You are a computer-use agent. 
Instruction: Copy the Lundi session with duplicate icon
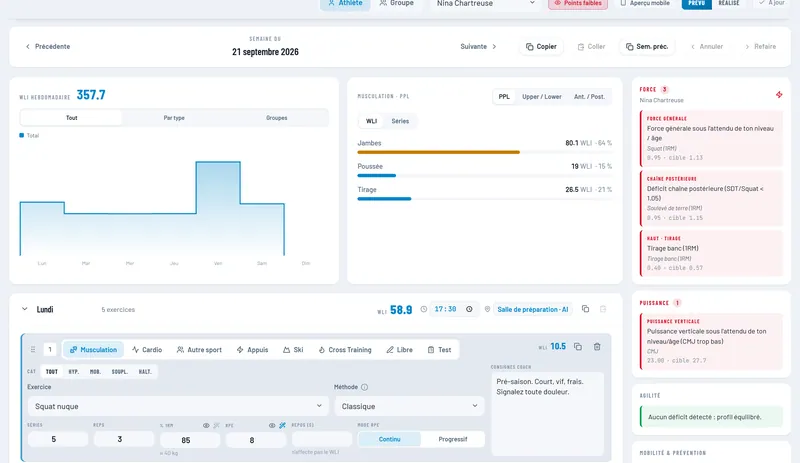[585, 309]
